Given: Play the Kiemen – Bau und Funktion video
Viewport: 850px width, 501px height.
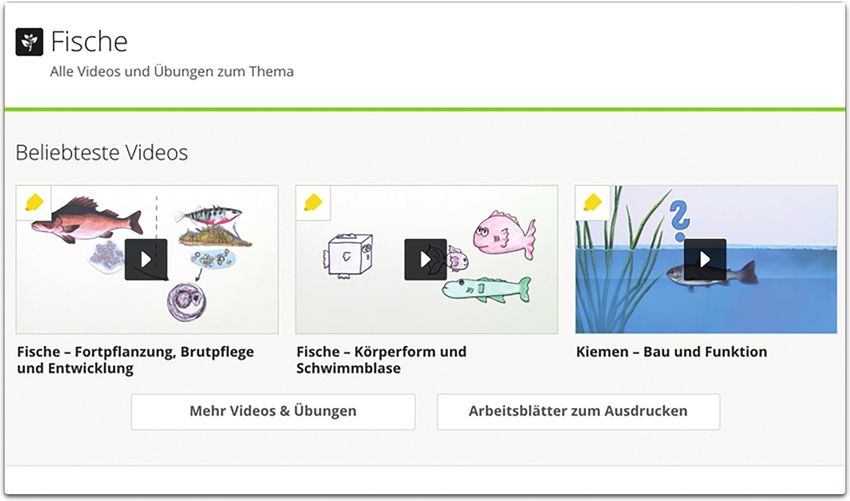Looking at the screenshot, I should click(705, 259).
